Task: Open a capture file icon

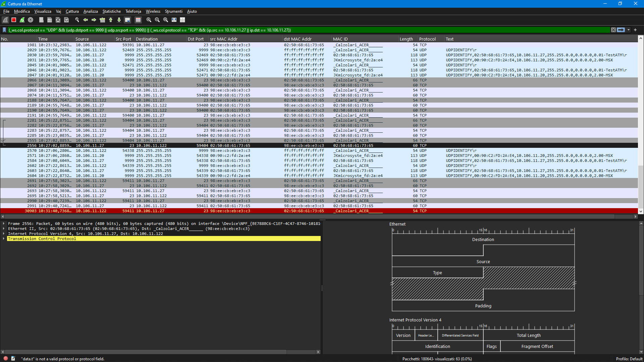Action: pos(41,20)
